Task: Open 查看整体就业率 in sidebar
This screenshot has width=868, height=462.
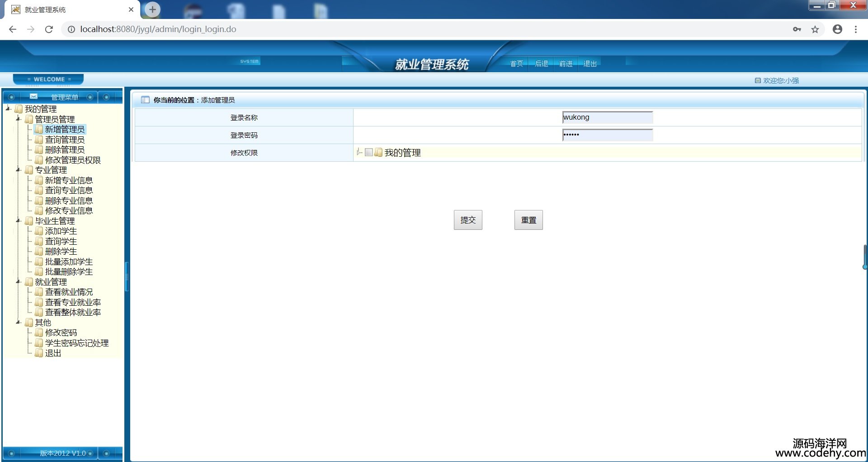Action: [x=73, y=313]
